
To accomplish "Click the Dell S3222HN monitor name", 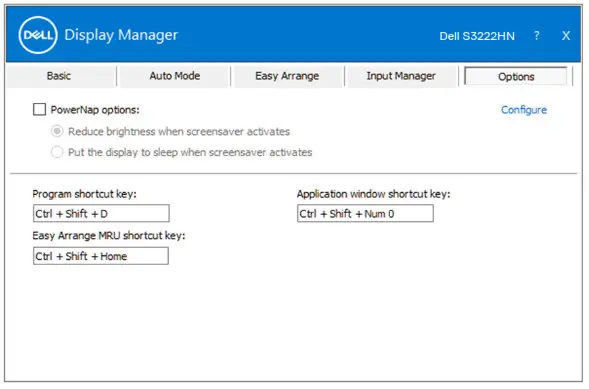I will coord(477,36).
